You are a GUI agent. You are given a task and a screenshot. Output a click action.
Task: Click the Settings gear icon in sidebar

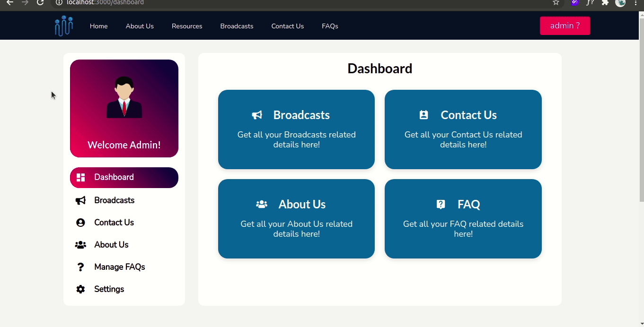click(x=80, y=289)
